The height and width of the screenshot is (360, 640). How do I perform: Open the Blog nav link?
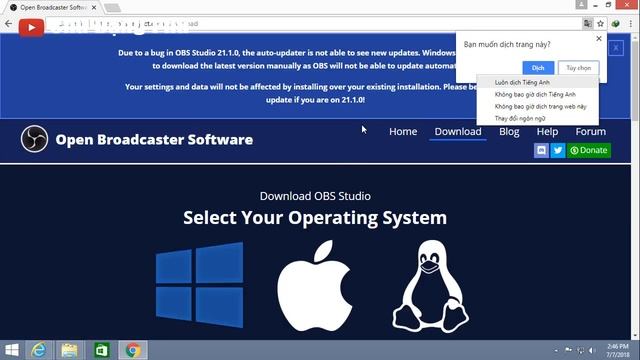509,131
